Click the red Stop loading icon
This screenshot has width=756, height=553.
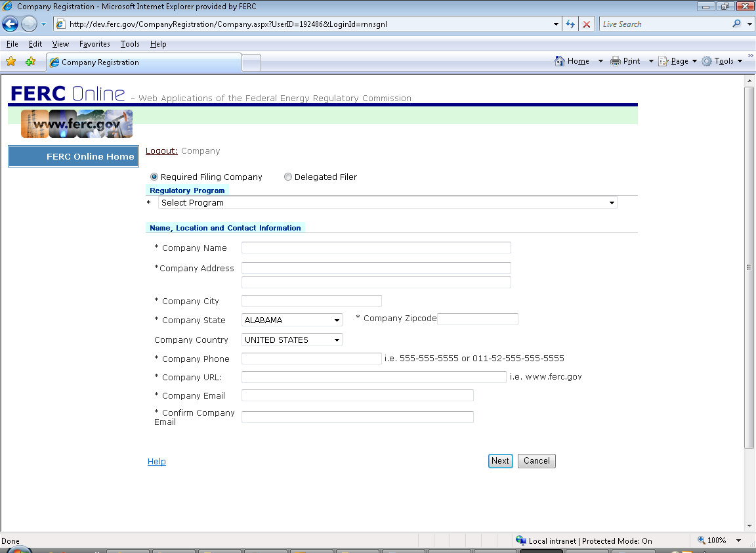[x=586, y=24]
